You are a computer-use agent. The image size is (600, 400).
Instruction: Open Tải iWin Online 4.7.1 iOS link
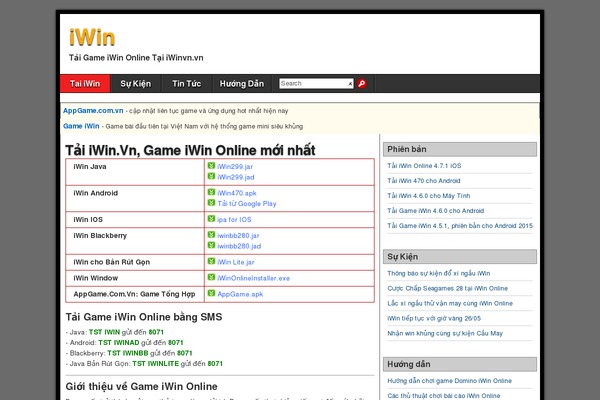pyautogui.click(x=424, y=166)
